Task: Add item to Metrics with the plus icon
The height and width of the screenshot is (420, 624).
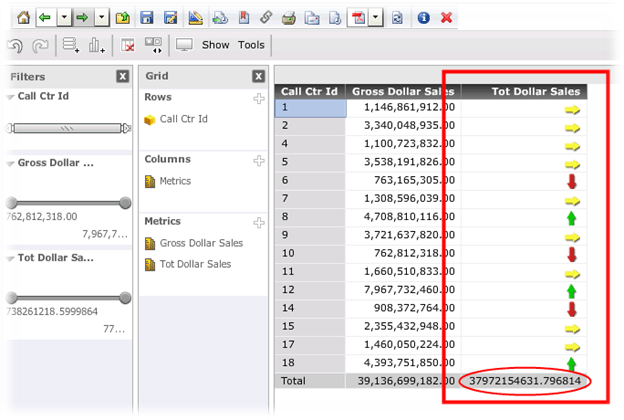Action: (x=259, y=223)
